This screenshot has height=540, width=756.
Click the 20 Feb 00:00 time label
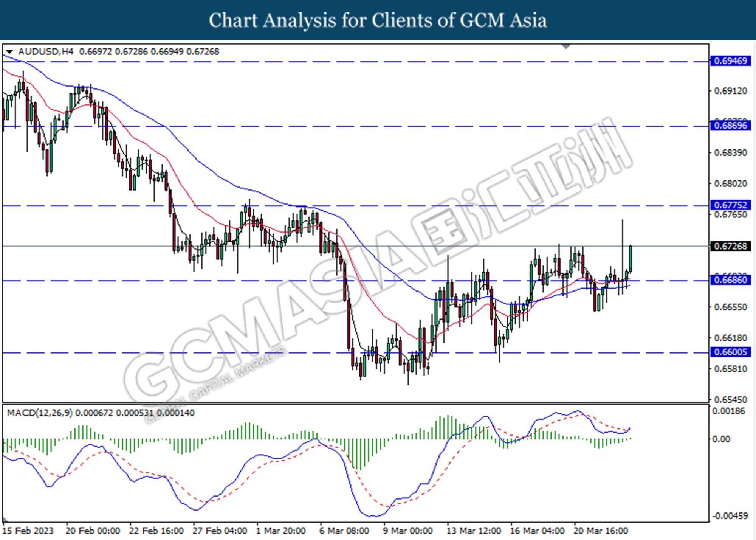tap(93, 531)
